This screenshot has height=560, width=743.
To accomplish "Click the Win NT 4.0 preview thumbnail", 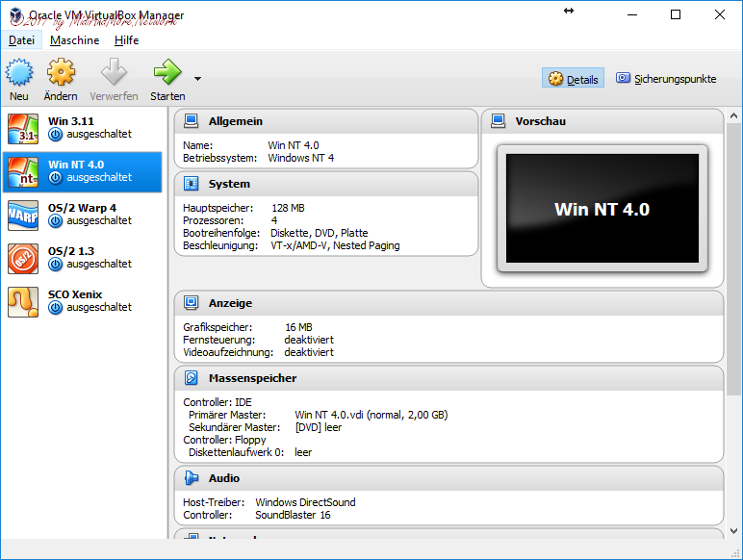I will (x=602, y=209).
